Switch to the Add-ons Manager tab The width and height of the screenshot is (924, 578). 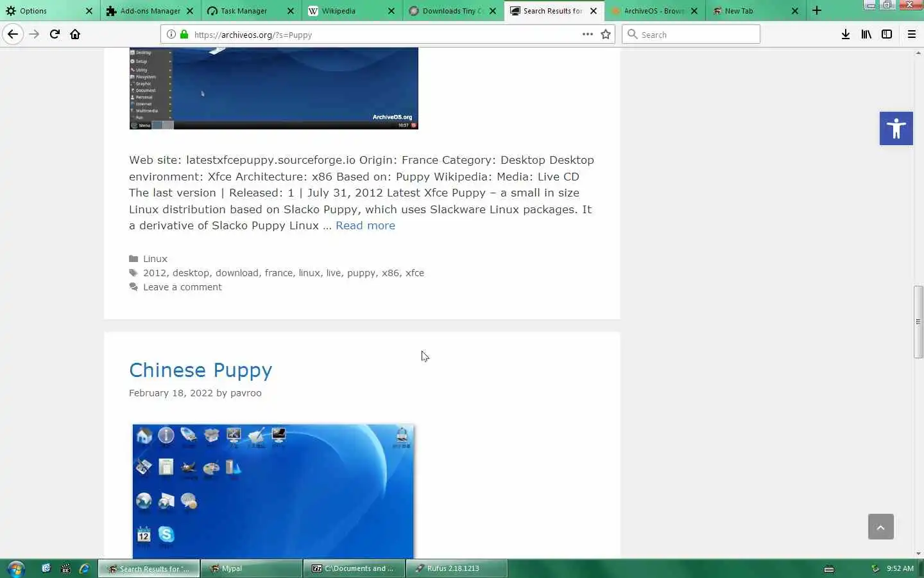150,11
